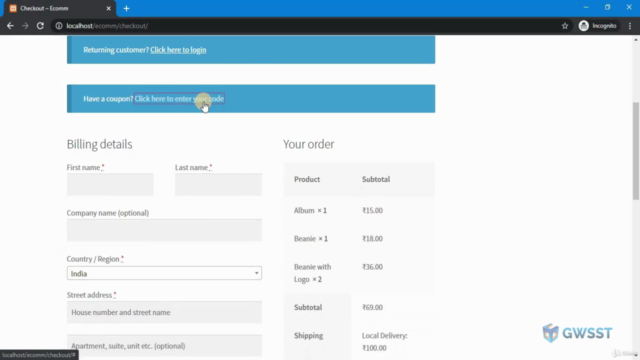The height and width of the screenshot is (360, 640).
Task: Go back using the browser back arrow
Action: coord(10,26)
